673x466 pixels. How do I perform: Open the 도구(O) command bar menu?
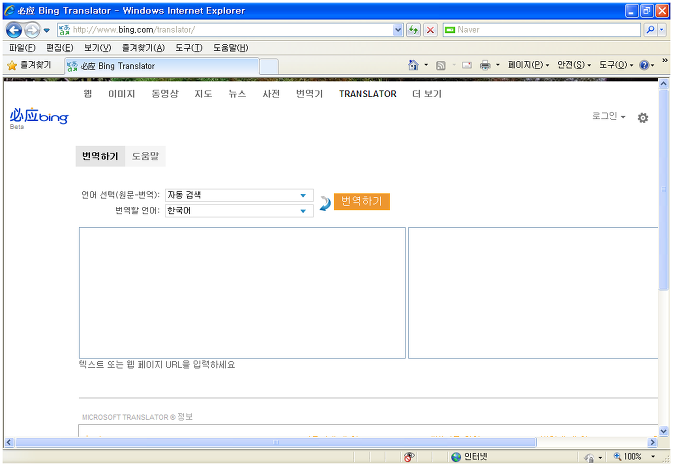coord(616,65)
